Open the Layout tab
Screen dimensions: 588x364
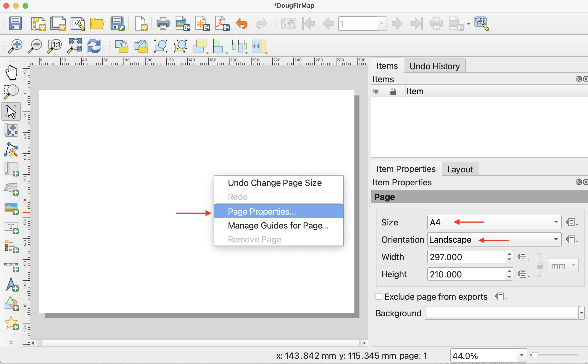point(460,169)
